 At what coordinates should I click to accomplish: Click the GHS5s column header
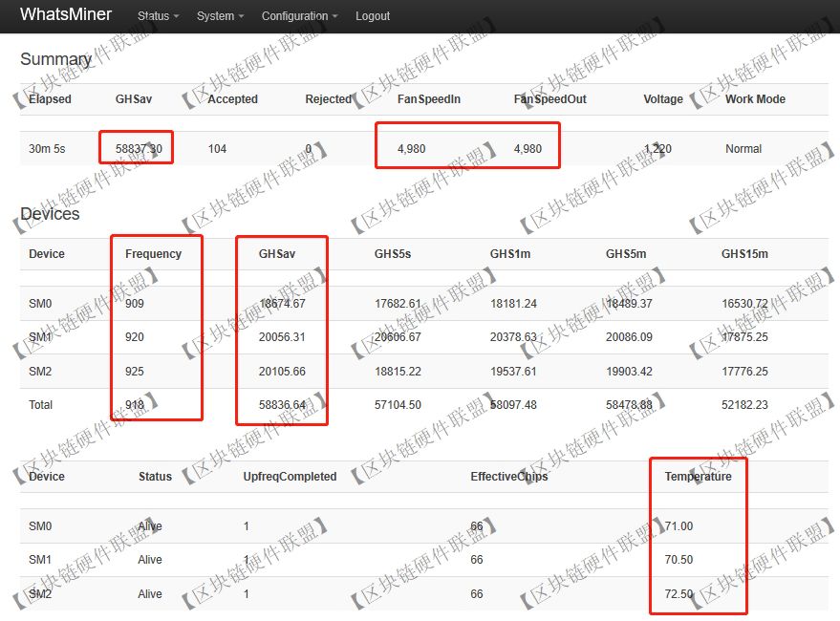pos(393,254)
